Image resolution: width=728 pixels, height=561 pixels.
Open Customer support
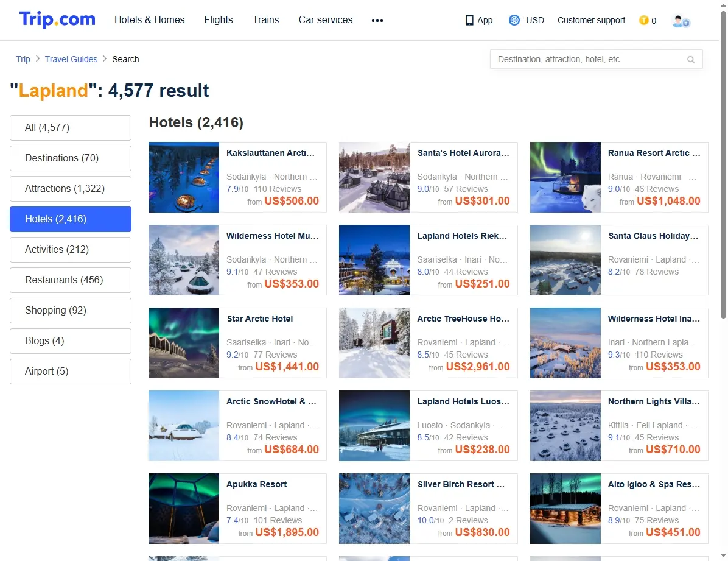tap(591, 20)
